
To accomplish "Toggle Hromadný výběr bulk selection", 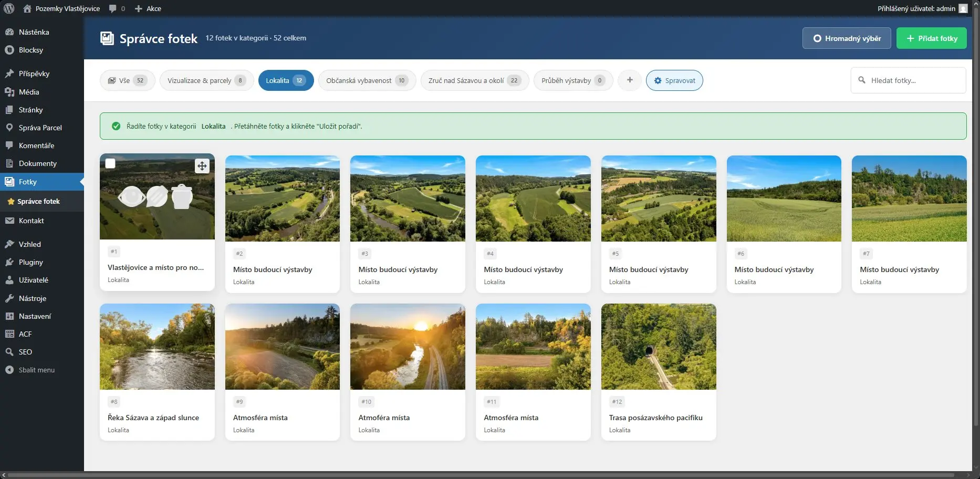I will (x=846, y=38).
